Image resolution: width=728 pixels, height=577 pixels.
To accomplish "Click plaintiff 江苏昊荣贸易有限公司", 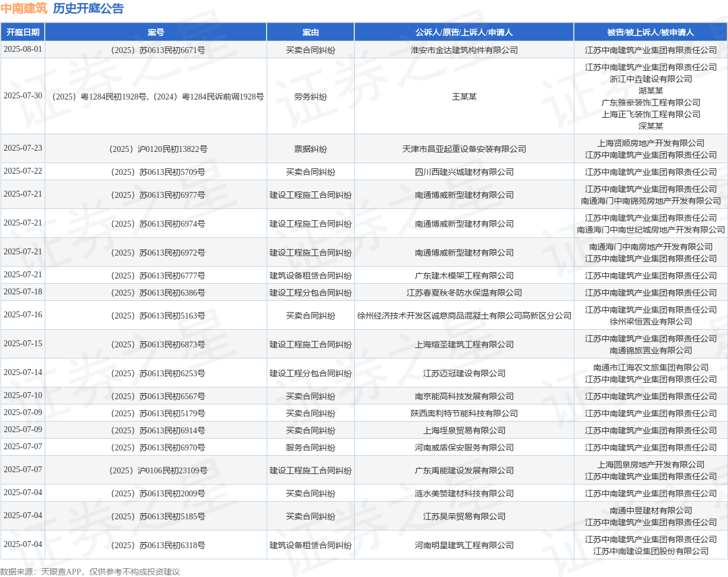I will 464,516.
